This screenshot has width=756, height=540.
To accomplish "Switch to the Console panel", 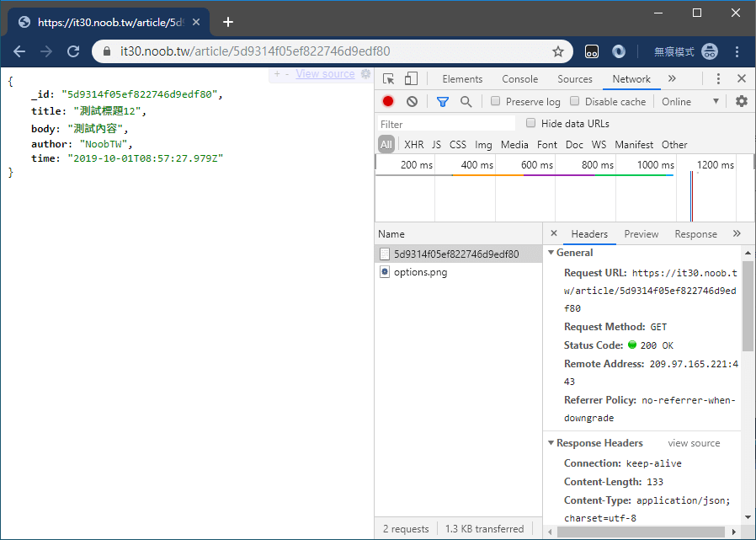I will tap(519, 78).
